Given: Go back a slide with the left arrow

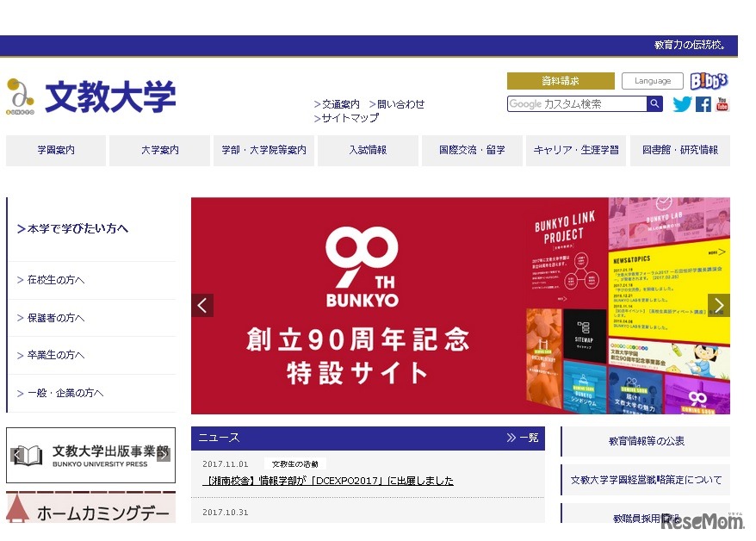Looking at the screenshot, I should (202, 305).
